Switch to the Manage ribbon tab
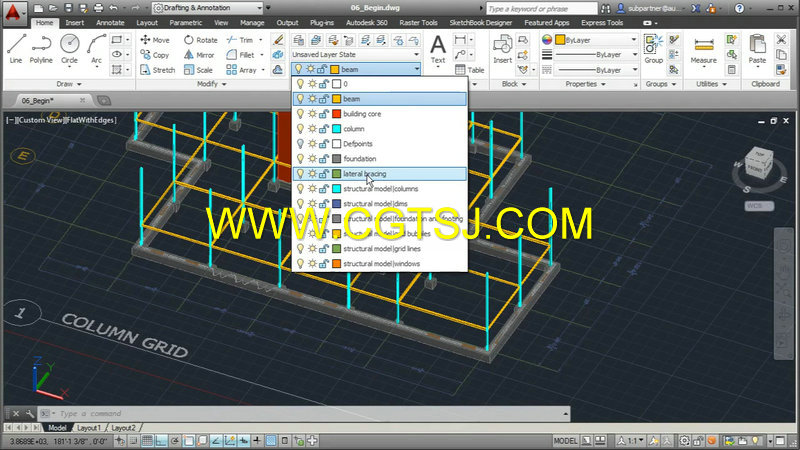 pyautogui.click(x=252, y=23)
